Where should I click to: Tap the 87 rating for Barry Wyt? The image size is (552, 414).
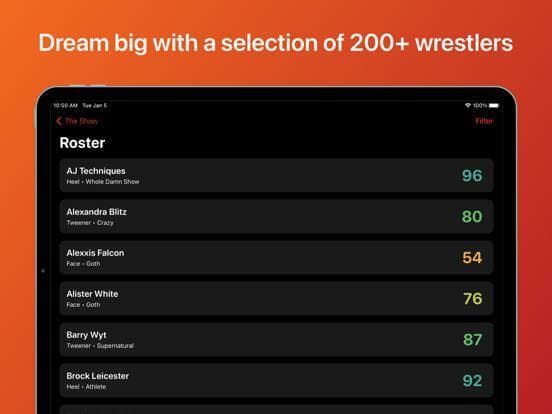tap(472, 340)
